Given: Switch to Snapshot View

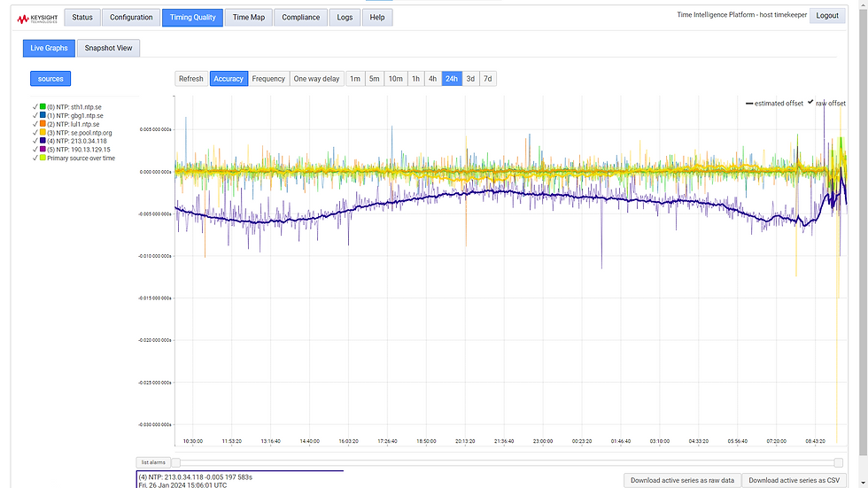Looking at the screenshot, I should coord(108,48).
